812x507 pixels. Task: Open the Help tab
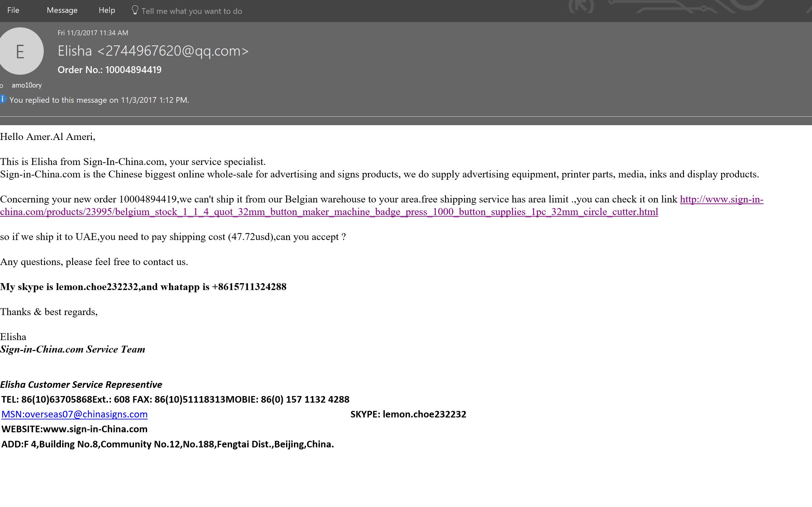click(107, 11)
